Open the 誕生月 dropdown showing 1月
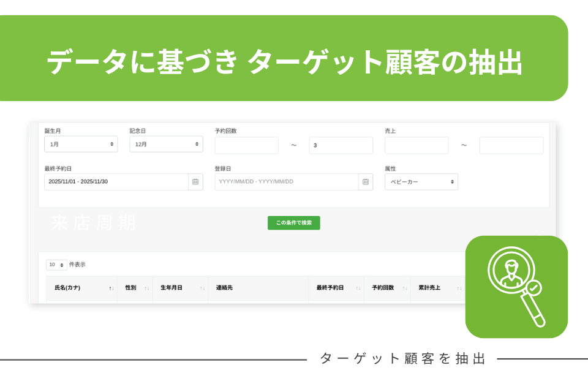Viewport: 588px width, 392px height. 81,145
